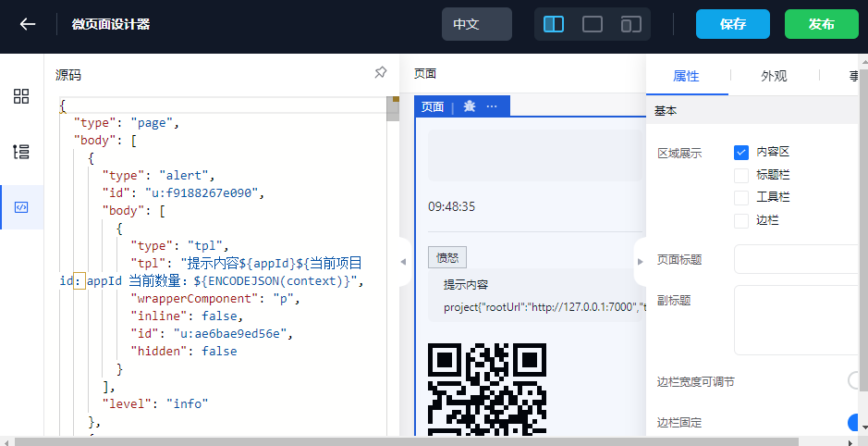Switch to mobile preview layout icon

631,24
